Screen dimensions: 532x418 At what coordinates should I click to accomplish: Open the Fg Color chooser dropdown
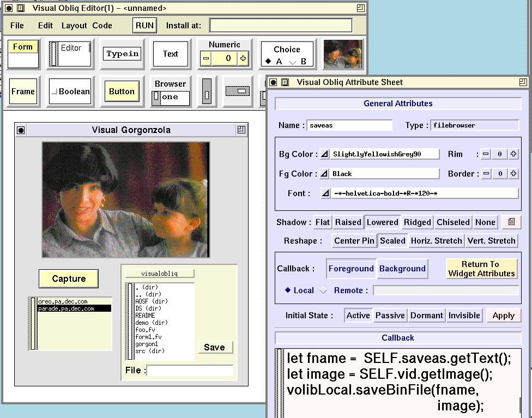click(x=324, y=174)
